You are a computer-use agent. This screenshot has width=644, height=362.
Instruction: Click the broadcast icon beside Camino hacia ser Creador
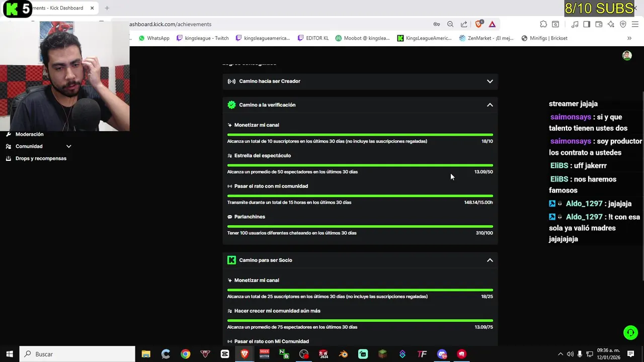click(231, 81)
